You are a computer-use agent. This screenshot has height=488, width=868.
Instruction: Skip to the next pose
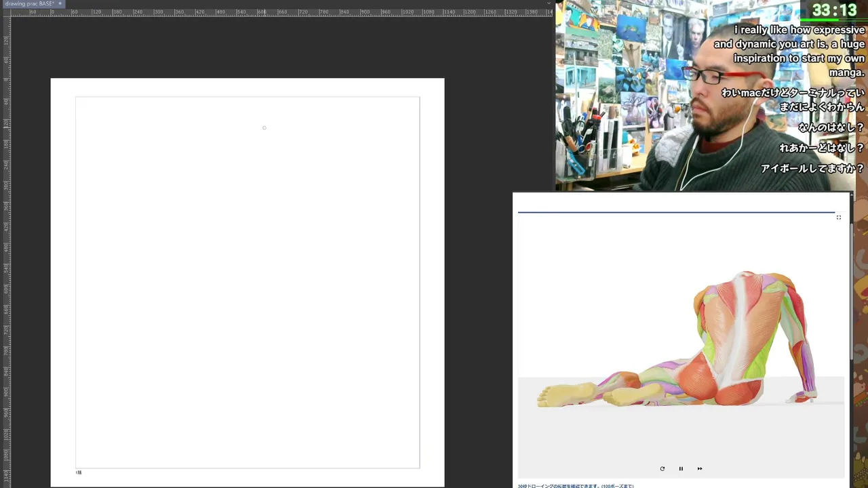click(700, 468)
